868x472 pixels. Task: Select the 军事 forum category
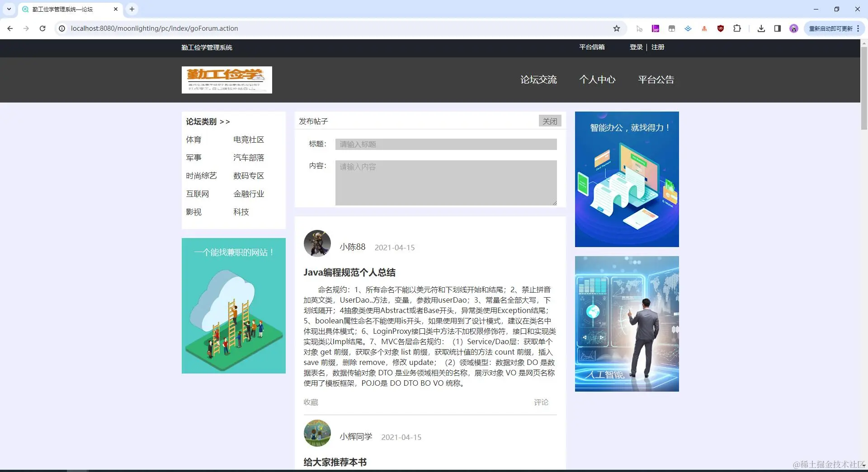[193, 158]
